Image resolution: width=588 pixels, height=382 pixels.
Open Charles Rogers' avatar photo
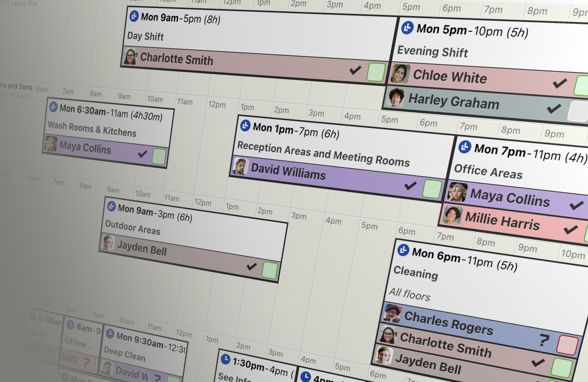pos(393,313)
